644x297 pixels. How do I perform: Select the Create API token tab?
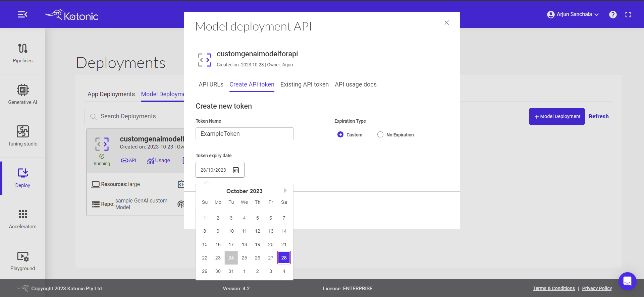coord(252,84)
